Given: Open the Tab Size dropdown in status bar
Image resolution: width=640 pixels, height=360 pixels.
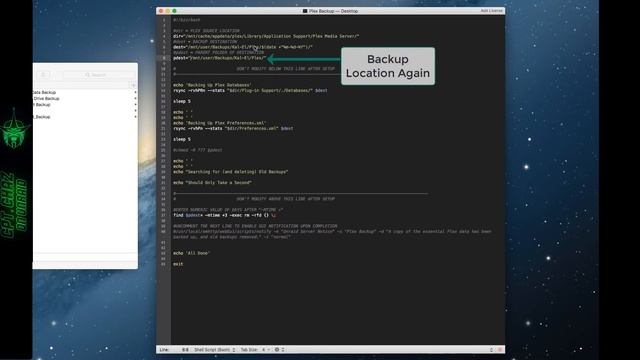Looking at the screenshot, I should tap(255, 350).
